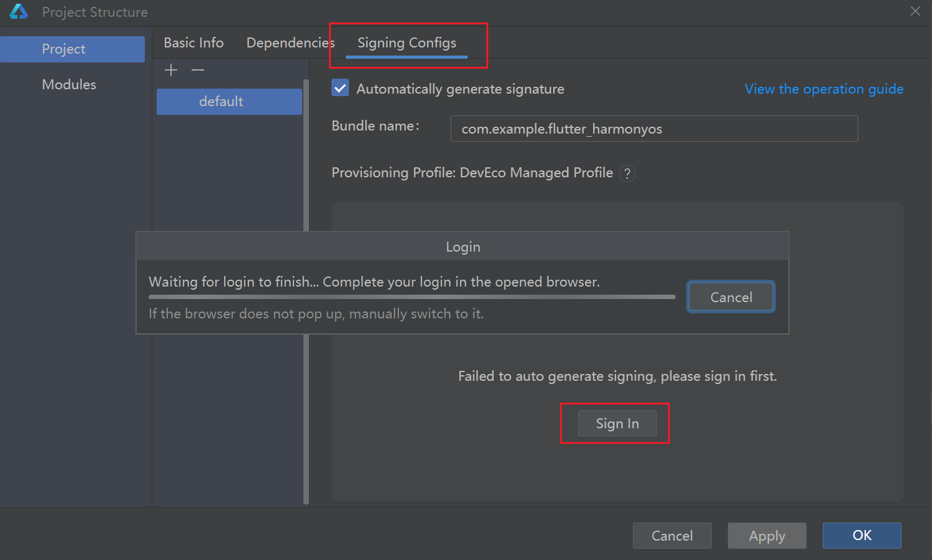The height and width of the screenshot is (560, 932).
Task: Switch to the Dependencies tab
Action: [x=290, y=42]
